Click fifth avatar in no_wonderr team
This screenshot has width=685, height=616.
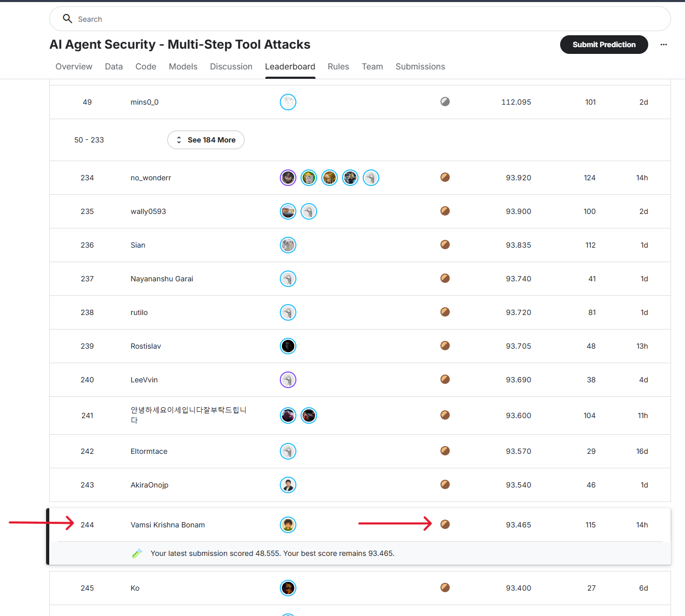click(371, 178)
